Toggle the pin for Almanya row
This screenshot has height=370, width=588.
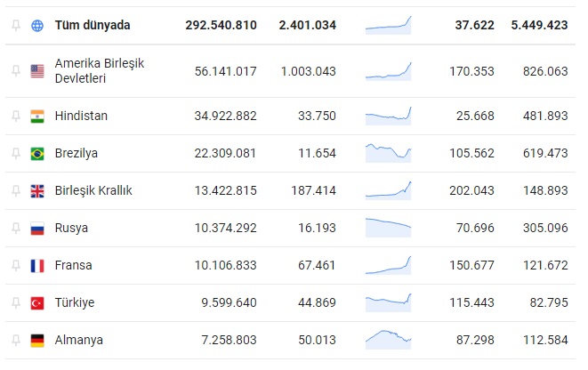(15, 340)
